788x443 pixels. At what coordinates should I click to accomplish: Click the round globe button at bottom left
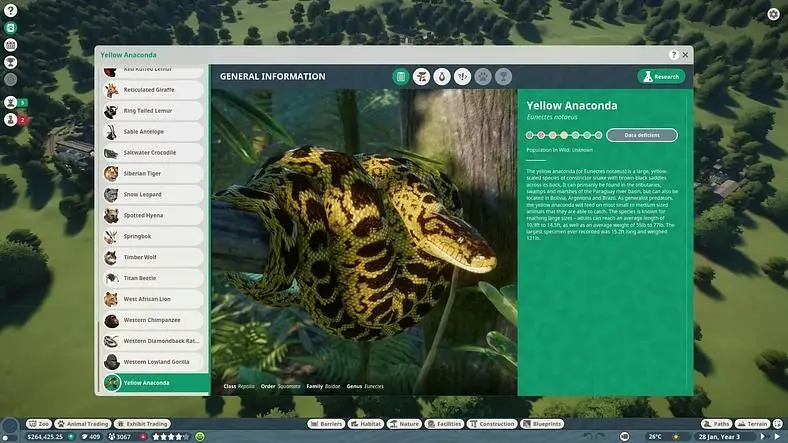pyautogui.click(x=10, y=427)
